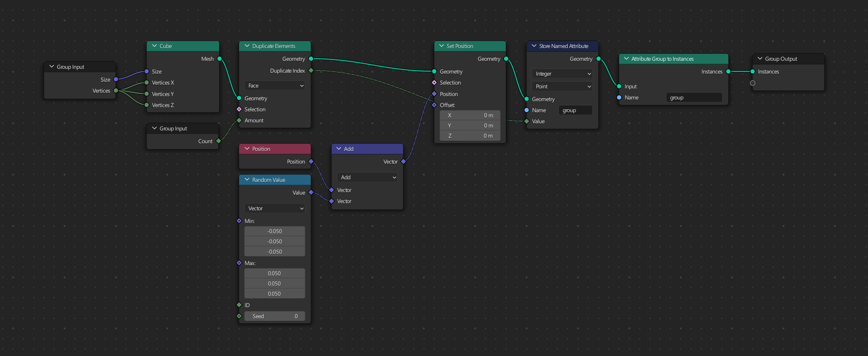
Task: Click the Name field in Store Named Attribute
Action: (575, 110)
